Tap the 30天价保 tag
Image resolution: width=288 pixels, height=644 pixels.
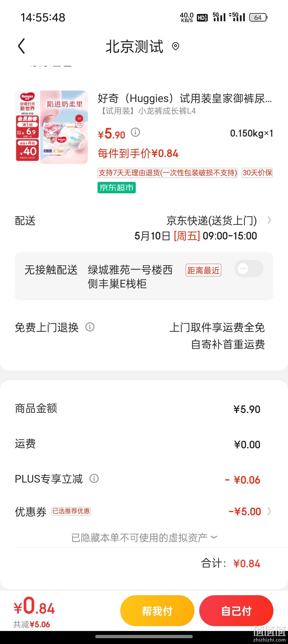click(x=257, y=173)
